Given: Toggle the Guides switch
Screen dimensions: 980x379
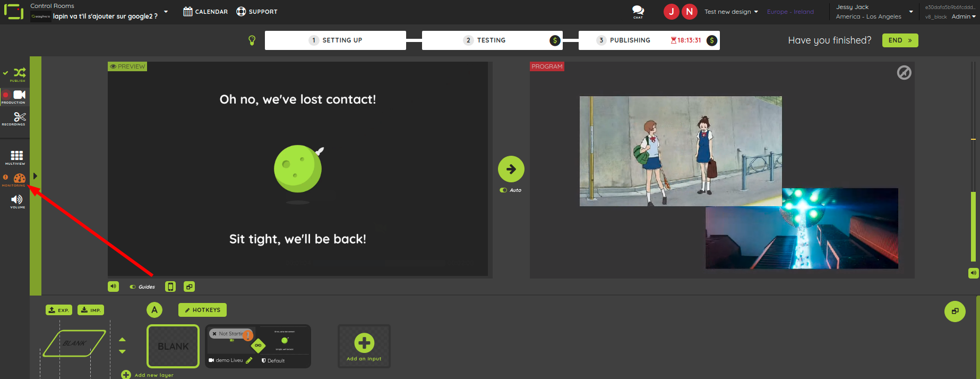Looking at the screenshot, I should click(133, 287).
